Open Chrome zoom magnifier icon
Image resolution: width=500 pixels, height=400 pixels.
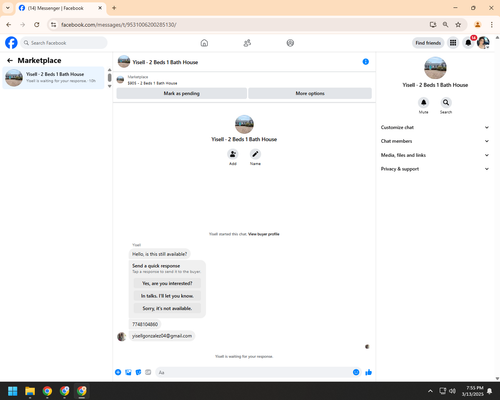pos(446,25)
